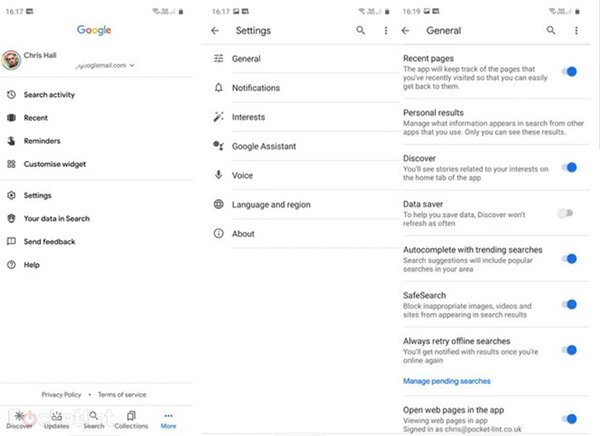Tap the SafeSearch setting title

(424, 295)
